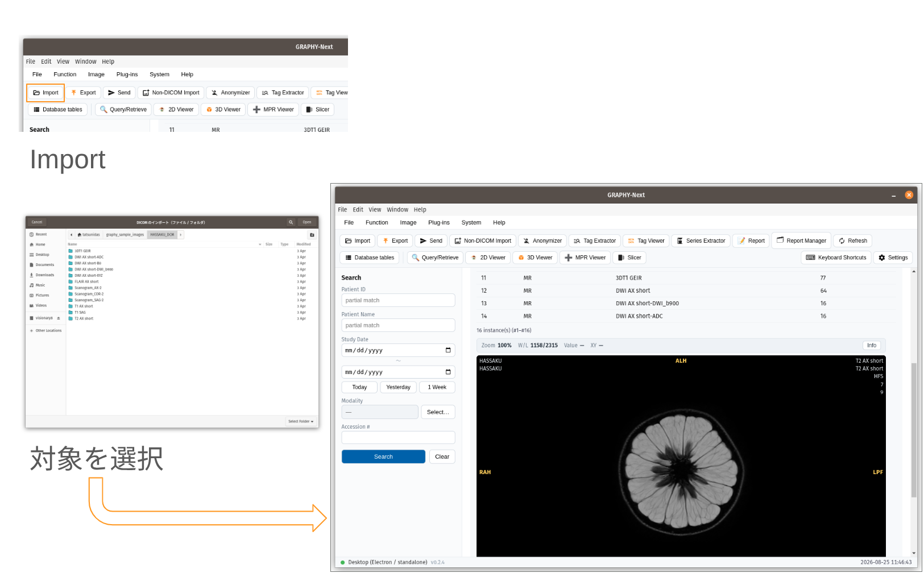The width and height of the screenshot is (924, 577).
Task: Open Database tables in the large window
Action: coord(370,258)
